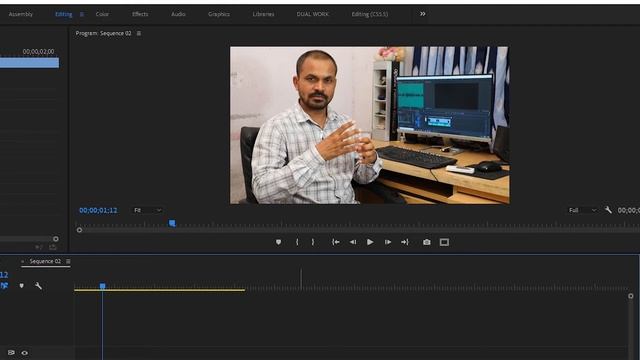Viewport: 640px width, 360px height.
Task: Open the Program: Sequence 02 panel menu
Action: tap(139, 33)
